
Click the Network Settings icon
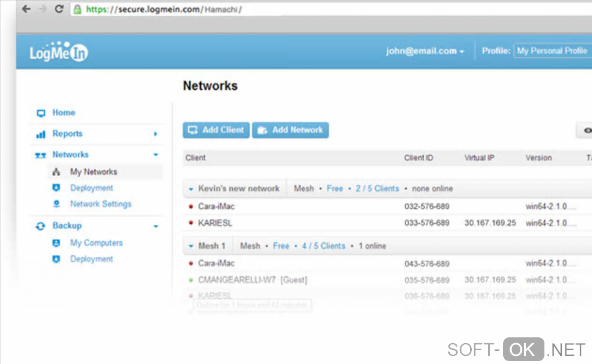click(56, 204)
